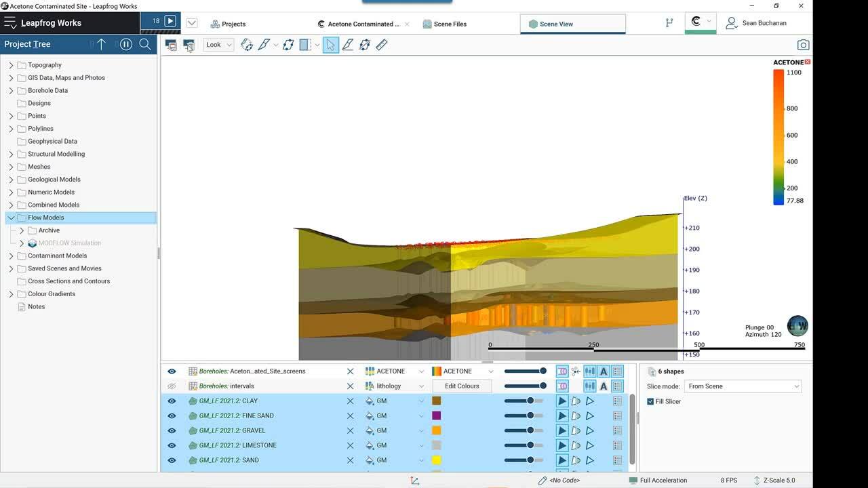Pause processing with the pause icon
This screenshot has width=868, height=488.
click(x=125, y=44)
